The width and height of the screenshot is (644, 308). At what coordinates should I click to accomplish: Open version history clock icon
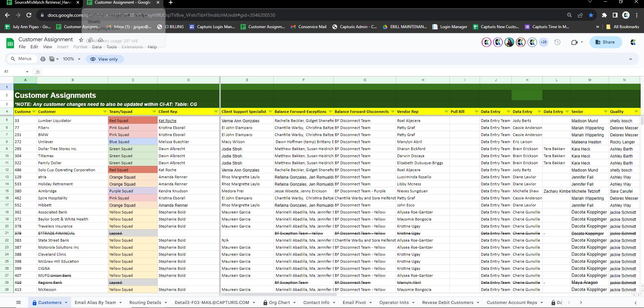(x=557, y=42)
